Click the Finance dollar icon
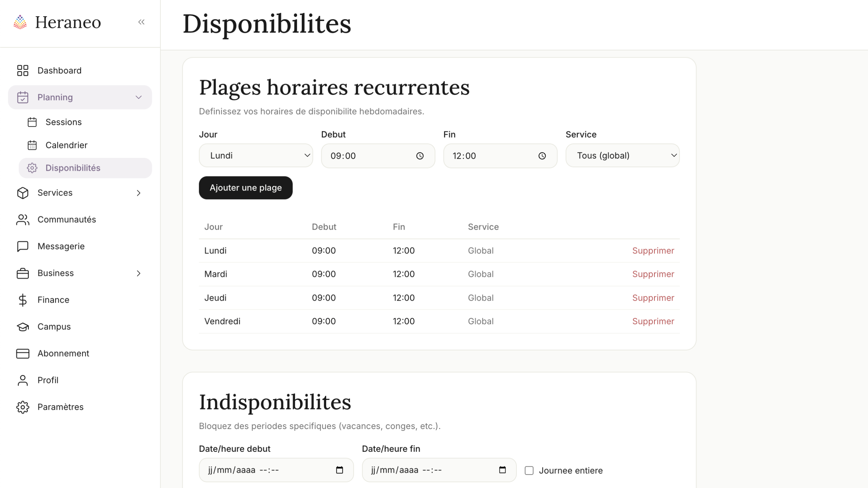The height and width of the screenshot is (488, 868). pyautogui.click(x=23, y=300)
